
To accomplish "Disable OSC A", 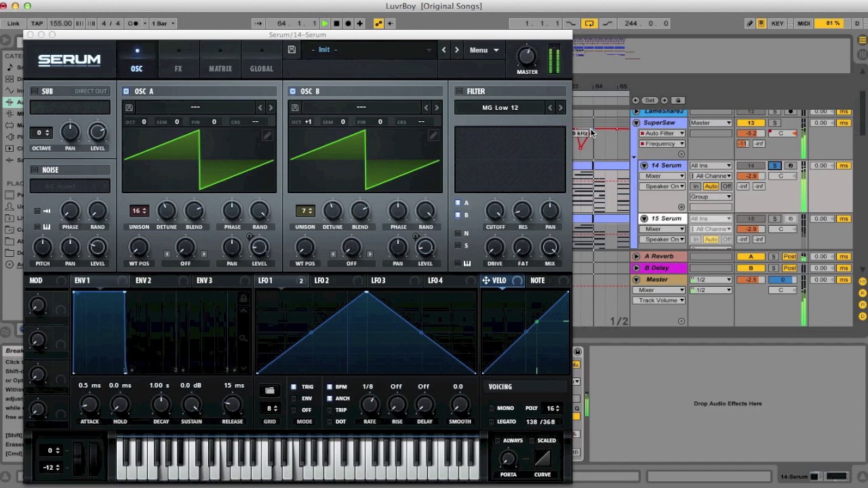I will (126, 91).
